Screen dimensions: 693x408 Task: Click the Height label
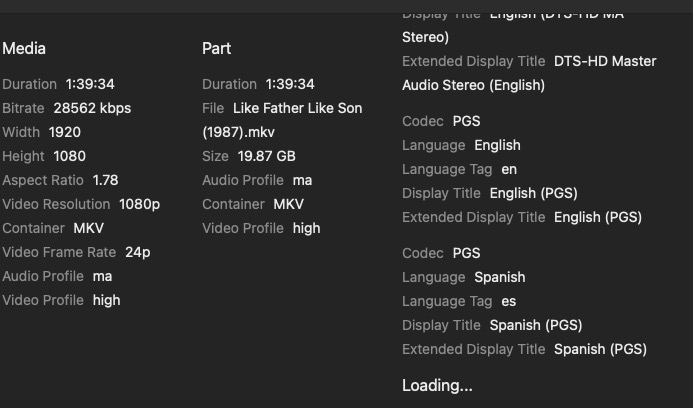[23, 156]
